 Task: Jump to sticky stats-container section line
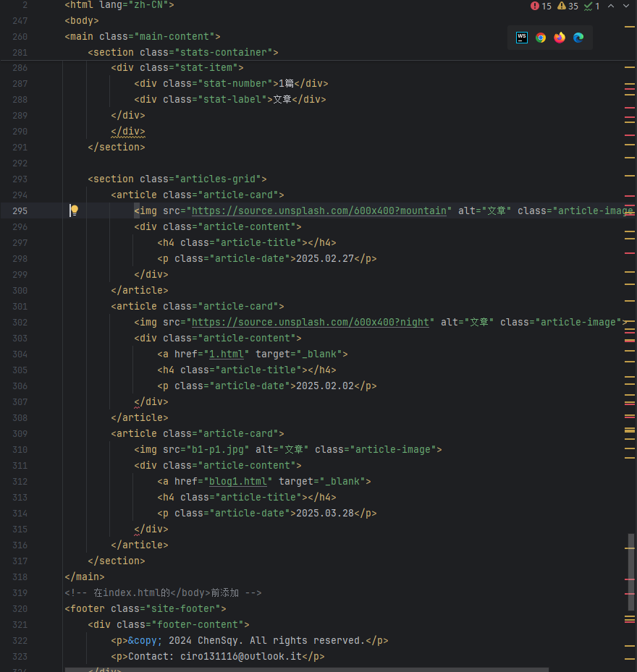182,52
